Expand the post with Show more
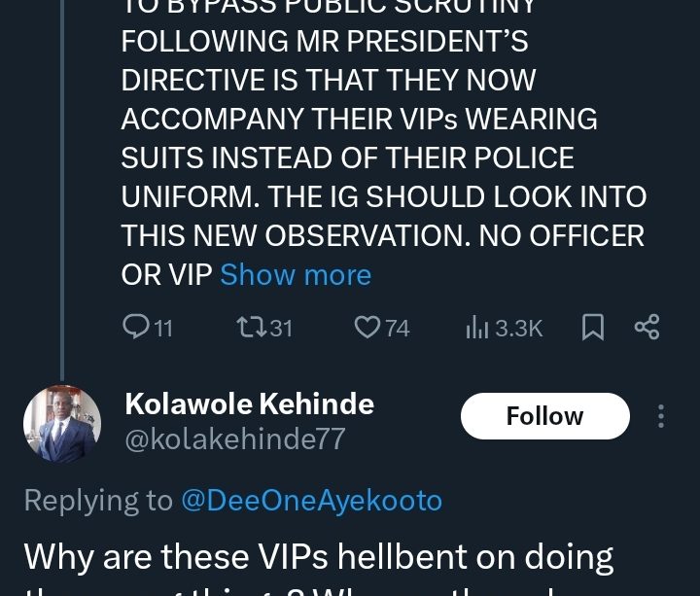The image size is (700, 596). pos(296,275)
